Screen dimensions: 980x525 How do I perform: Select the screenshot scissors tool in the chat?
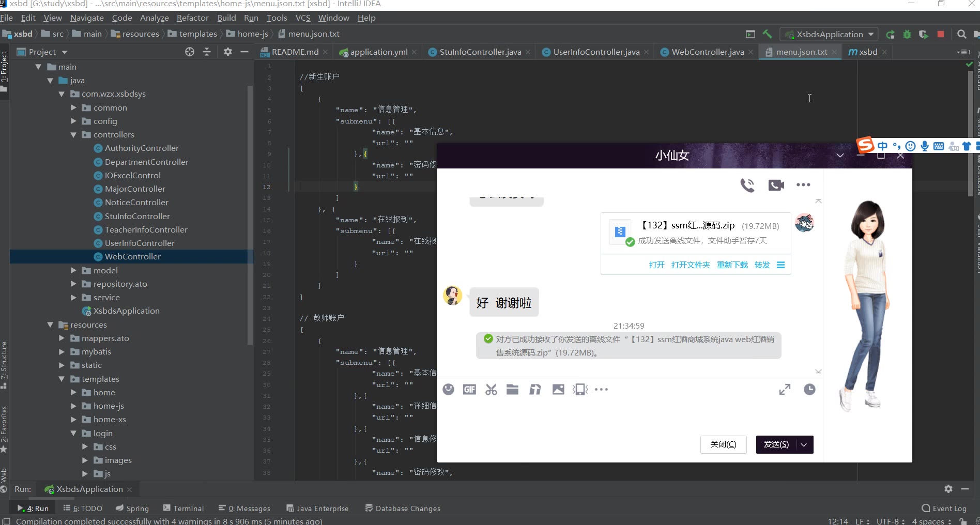click(x=491, y=389)
